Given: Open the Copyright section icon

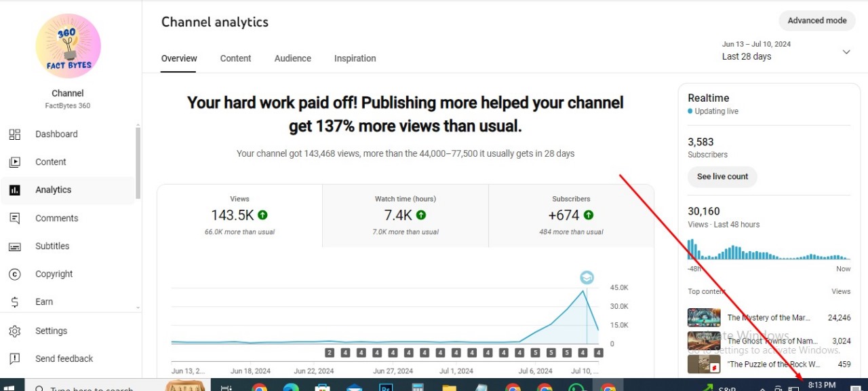Looking at the screenshot, I should 14,274.
